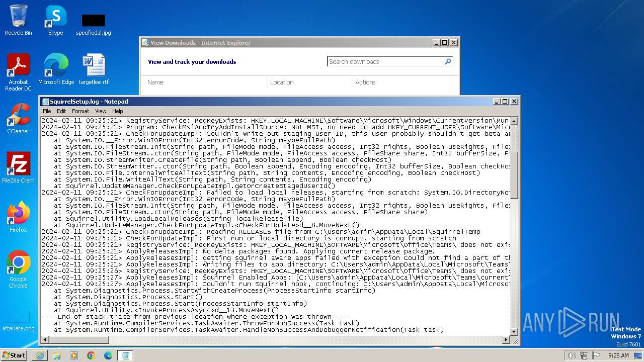Launch Microsoft Edge from desktop
Screen dimensions: 644x362
pyautogui.click(x=56, y=69)
